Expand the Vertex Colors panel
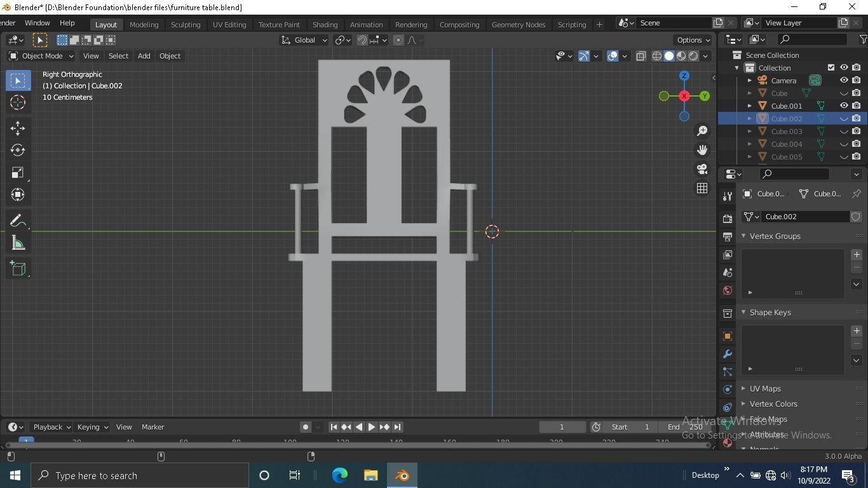Viewport: 868px width, 488px height. coord(743,403)
